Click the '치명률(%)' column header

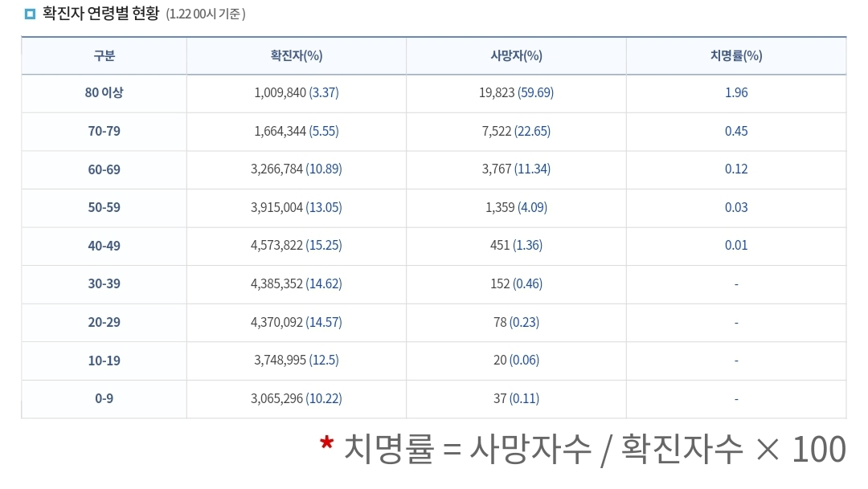(x=736, y=56)
